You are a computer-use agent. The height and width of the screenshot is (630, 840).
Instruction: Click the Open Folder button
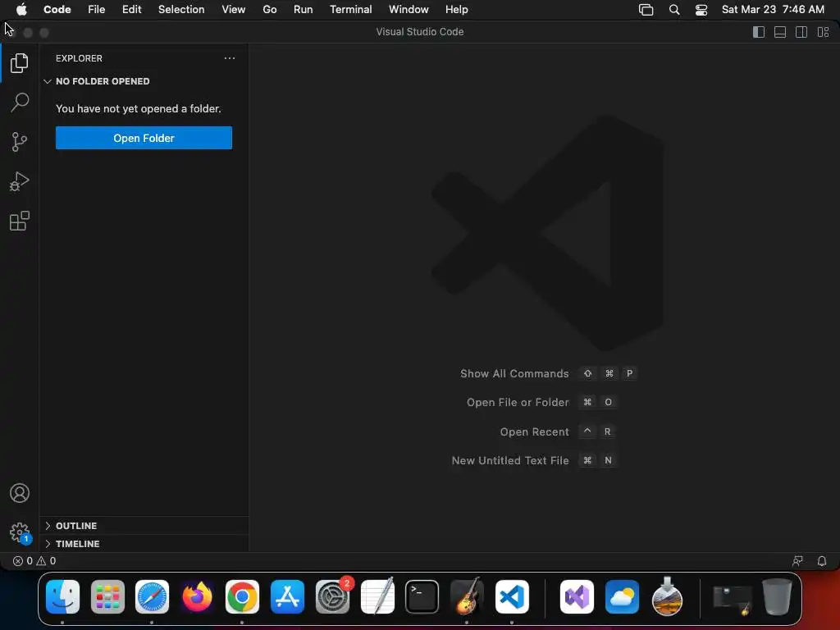point(144,138)
